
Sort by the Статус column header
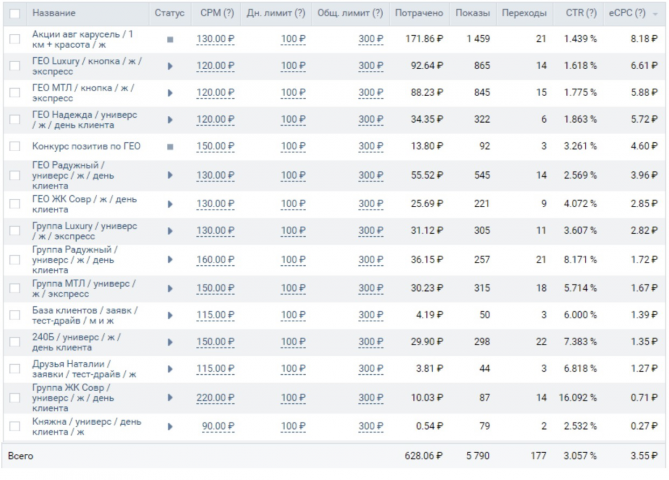pyautogui.click(x=169, y=13)
